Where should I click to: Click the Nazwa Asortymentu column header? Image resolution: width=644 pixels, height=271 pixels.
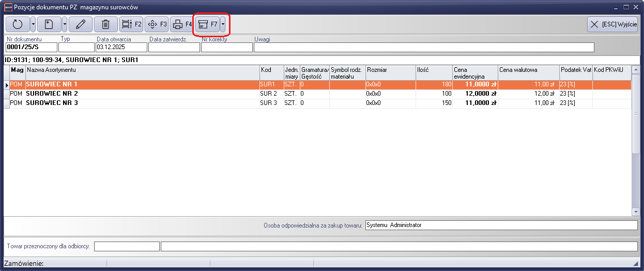(x=142, y=70)
